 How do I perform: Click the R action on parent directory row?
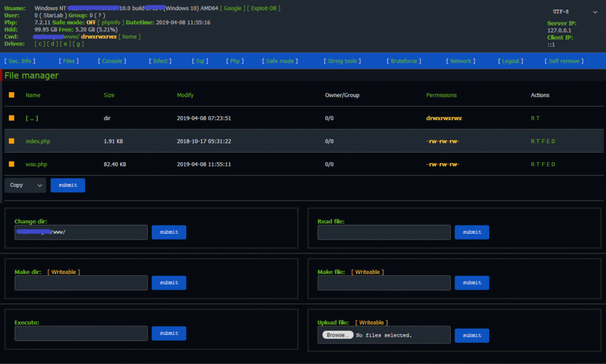point(533,118)
